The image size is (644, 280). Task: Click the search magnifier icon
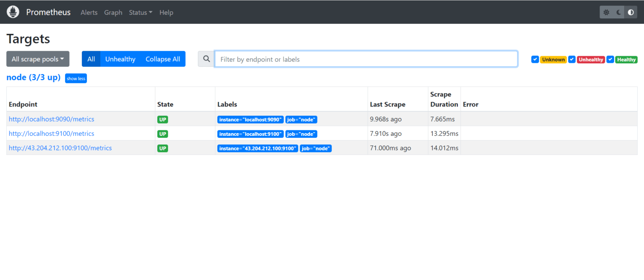click(x=206, y=59)
